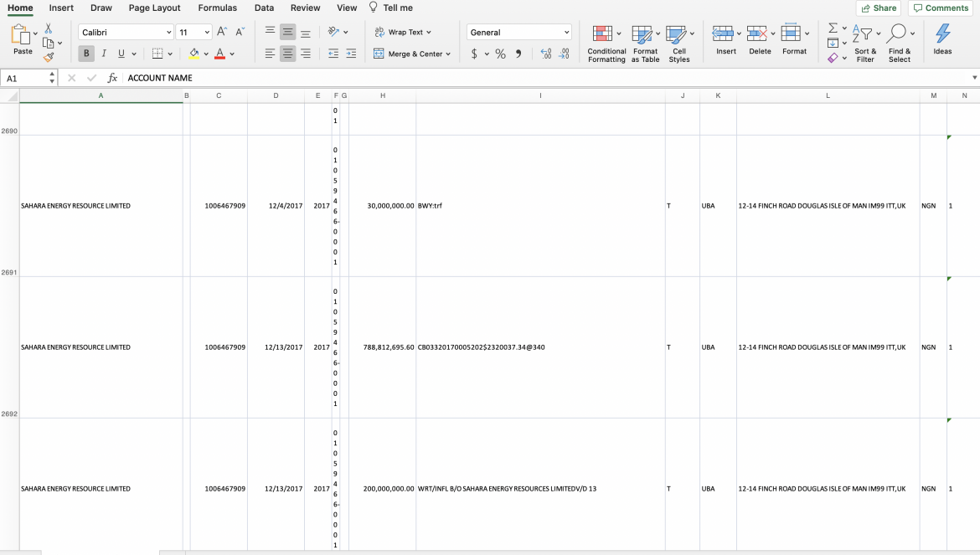Click the Insert Function fx button
The width and height of the screenshot is (980, 555).
click(x=112, y=78)
